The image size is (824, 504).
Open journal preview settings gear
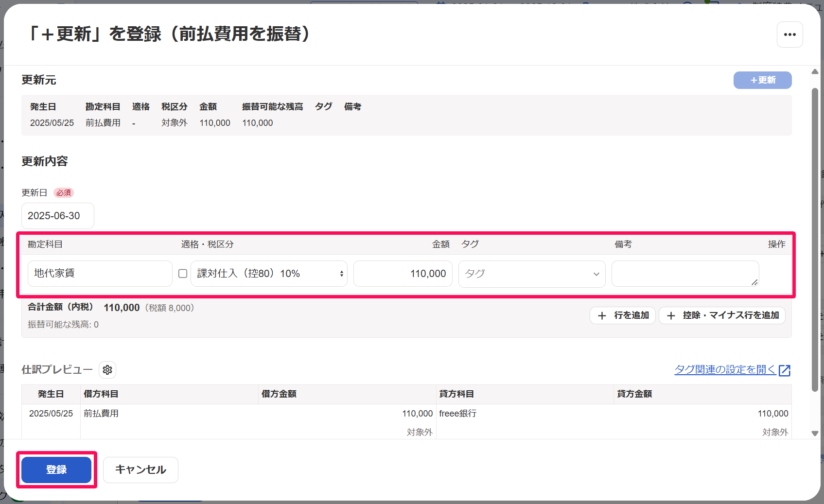coord(107,370)
